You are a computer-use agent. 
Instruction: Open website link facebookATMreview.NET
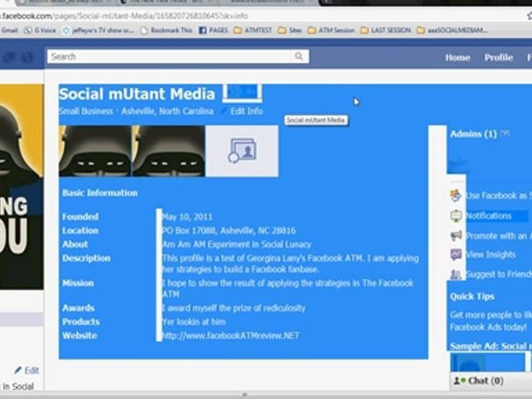coord(231,336)
